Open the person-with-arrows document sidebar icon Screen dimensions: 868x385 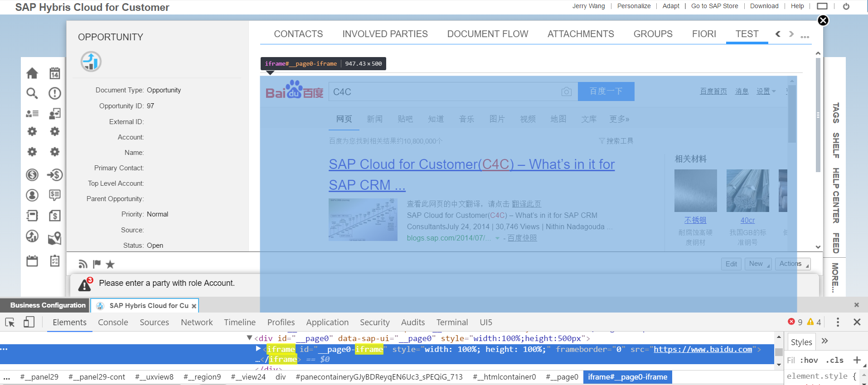click(x=55, y=114)
